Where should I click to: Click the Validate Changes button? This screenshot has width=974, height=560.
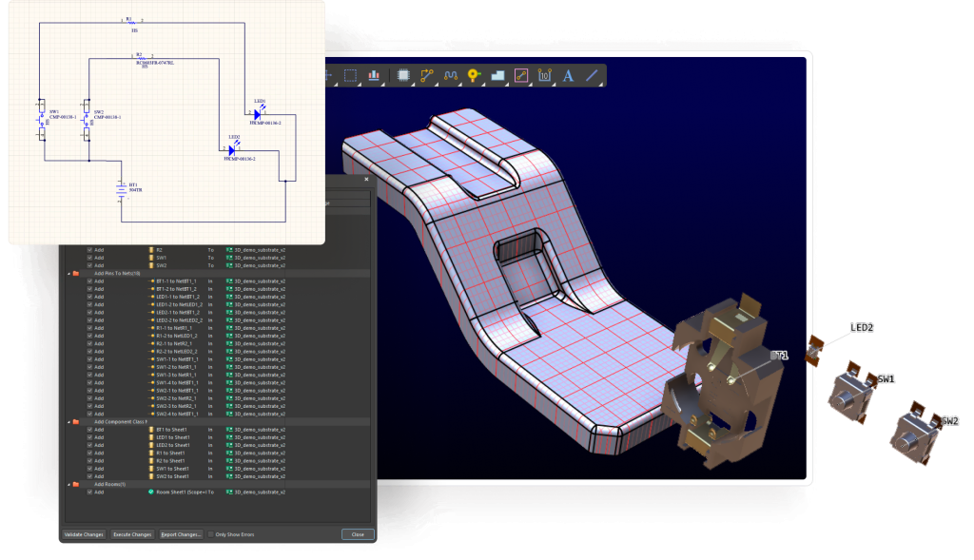(84, 534)
